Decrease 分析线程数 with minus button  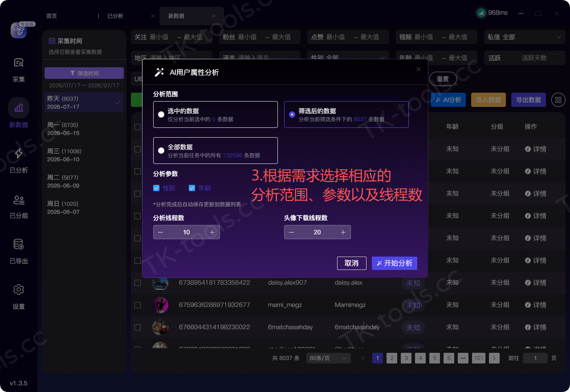[x=160, y=232]
